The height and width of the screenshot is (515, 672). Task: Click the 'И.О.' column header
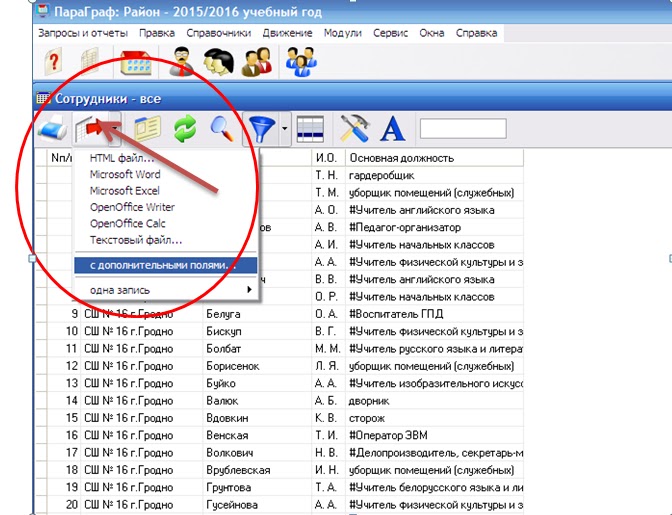point(328,158)
